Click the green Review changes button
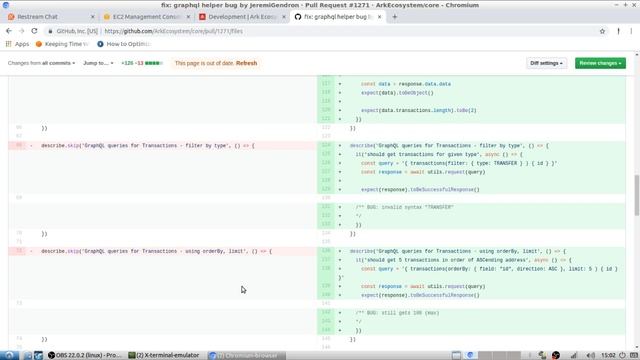 [x=600, y=63]
